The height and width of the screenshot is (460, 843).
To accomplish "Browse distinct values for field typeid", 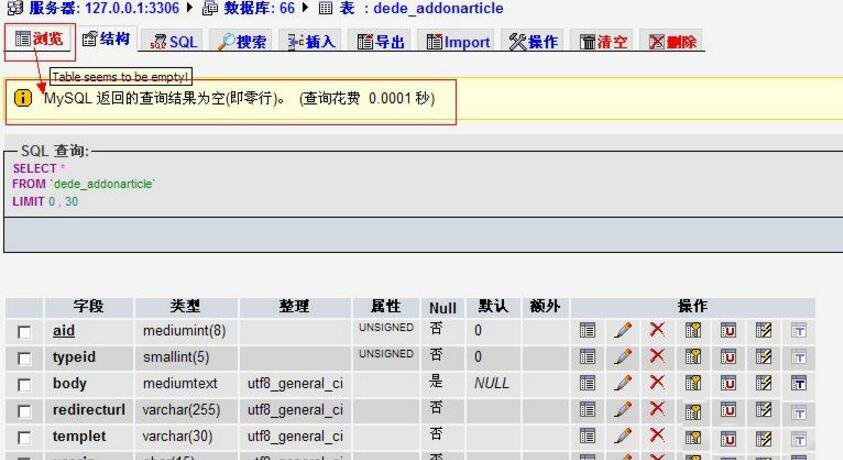I will (x=587, y=356).
